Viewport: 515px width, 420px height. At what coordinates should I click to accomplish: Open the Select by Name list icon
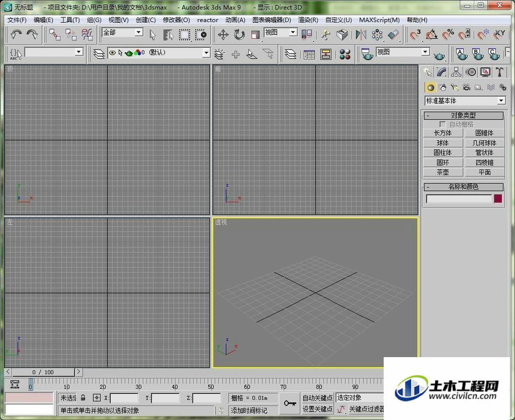168,35
